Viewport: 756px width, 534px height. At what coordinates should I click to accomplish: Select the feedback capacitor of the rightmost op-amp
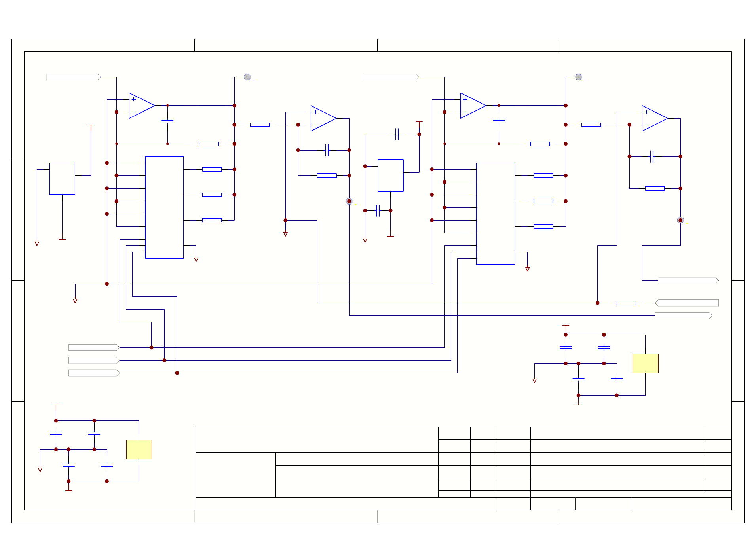tap(652, 156)
